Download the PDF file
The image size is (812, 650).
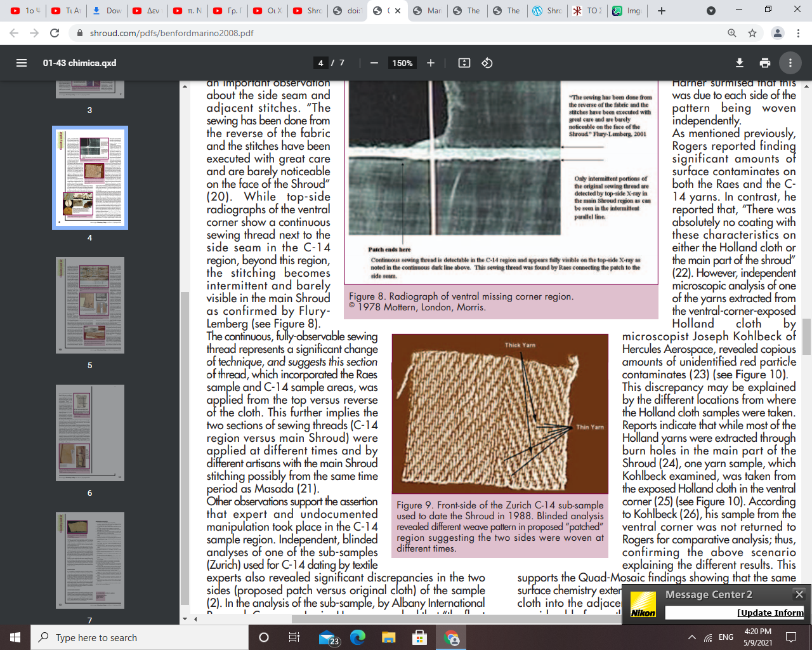(740, 63)
